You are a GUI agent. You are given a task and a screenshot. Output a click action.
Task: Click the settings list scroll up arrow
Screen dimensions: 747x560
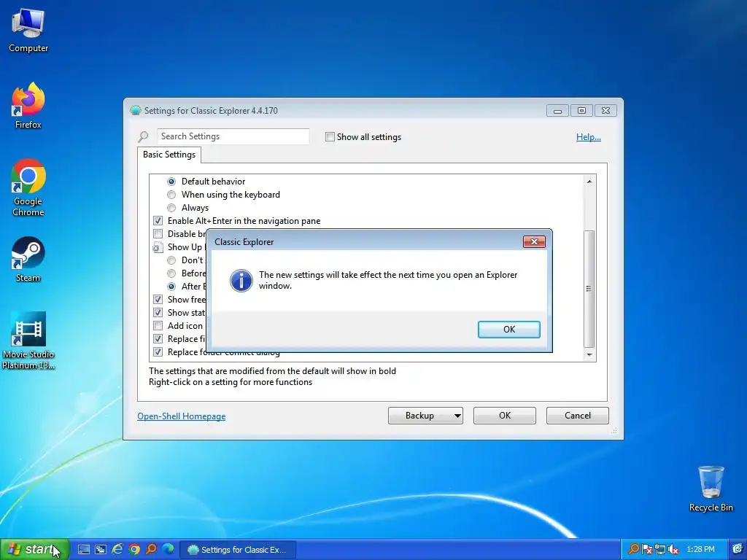pos(589,182)
